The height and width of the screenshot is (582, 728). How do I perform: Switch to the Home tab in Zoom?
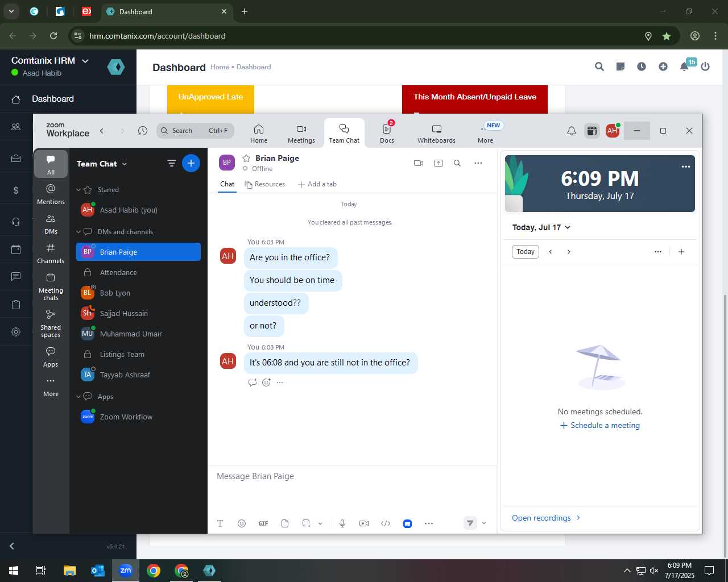259,134
